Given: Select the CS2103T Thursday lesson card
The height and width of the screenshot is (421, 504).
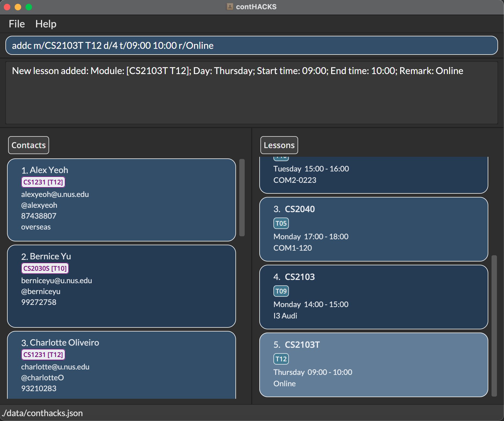Looking at the screenshot, I should pos(374,365).
